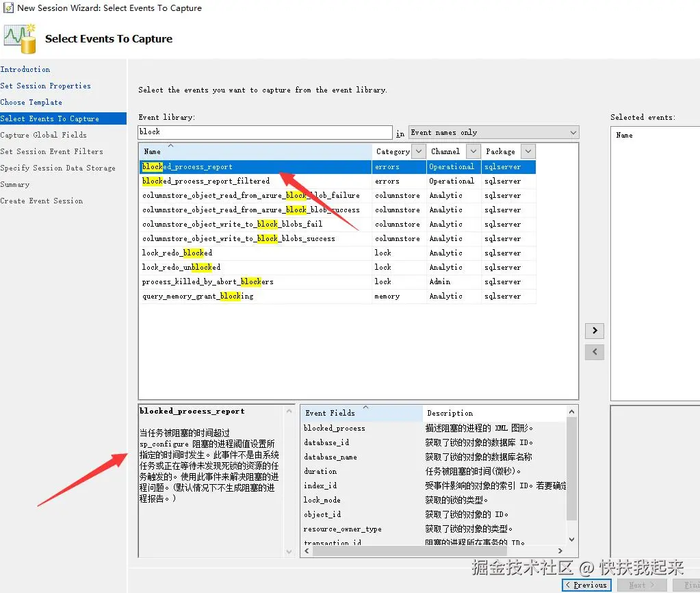700x593 pixels.
Task: Open Select Events To Capture page
Action: pyautogui.click(x=63, y=118)
